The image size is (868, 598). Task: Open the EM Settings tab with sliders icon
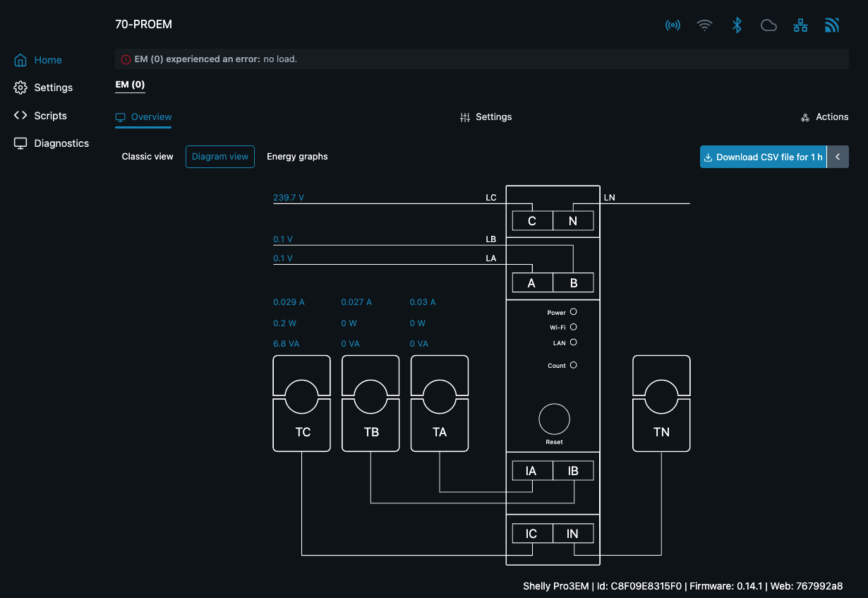tap(486, 117)
